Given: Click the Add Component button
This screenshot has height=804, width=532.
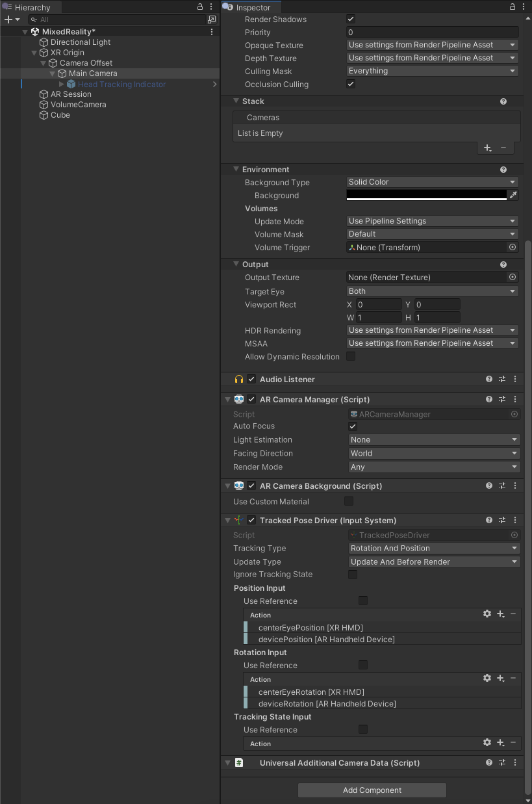Looking at the screenshot, I should point(372,790).
